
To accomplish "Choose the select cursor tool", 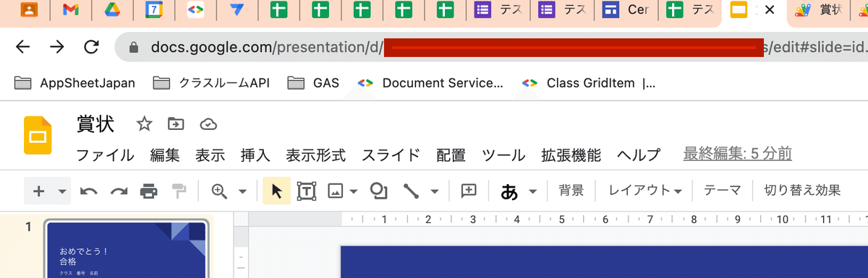I will [x=276, y=191].
